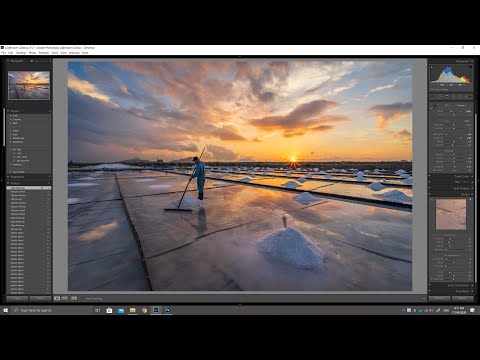Toggle Soft Proofing checkbox

83,299
